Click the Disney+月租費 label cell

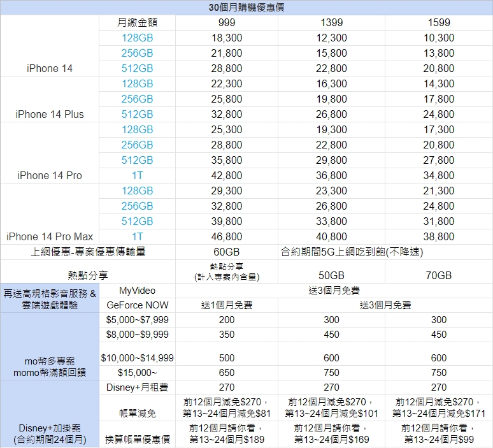[137, 387]
